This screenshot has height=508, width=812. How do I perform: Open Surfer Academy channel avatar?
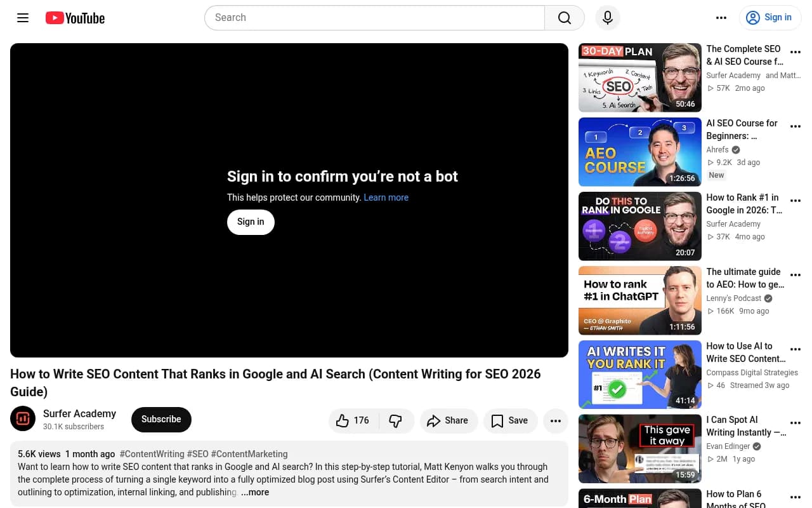23,418
